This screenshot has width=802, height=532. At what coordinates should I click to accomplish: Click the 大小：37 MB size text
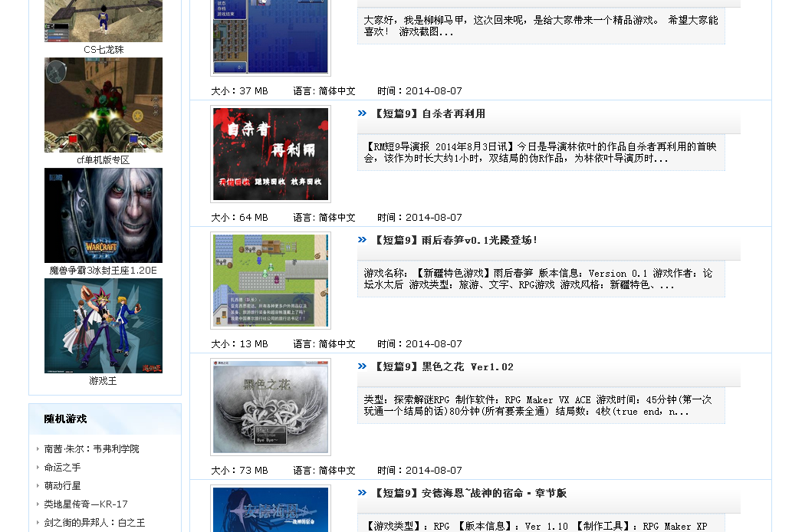[239, 91]
